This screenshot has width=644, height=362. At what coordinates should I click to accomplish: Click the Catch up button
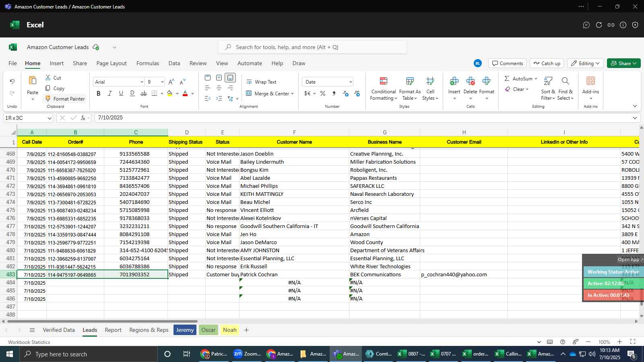coord(547,63)
